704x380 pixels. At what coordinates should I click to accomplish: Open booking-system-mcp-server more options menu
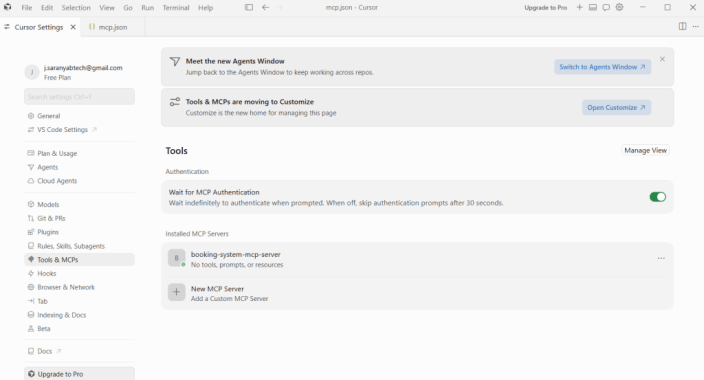coord(661,258)
